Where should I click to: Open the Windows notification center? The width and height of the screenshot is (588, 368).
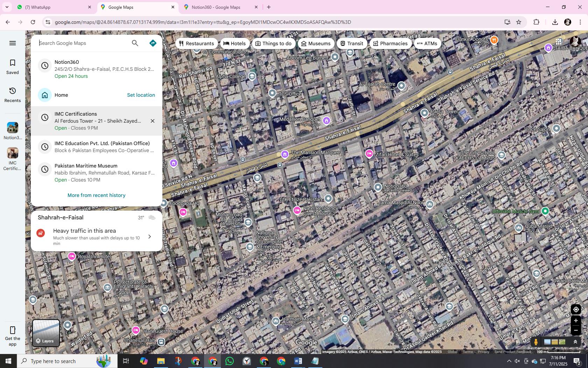577,361
